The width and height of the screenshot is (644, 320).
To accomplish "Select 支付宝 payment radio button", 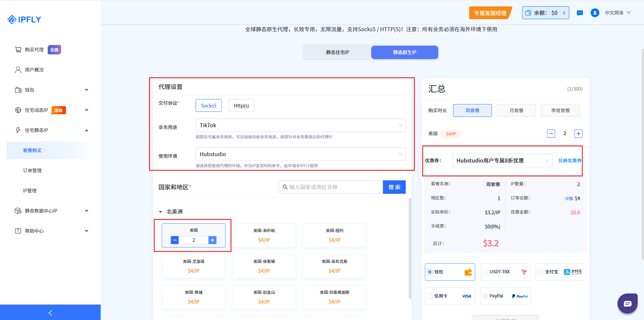I will [x=541, y=272].
